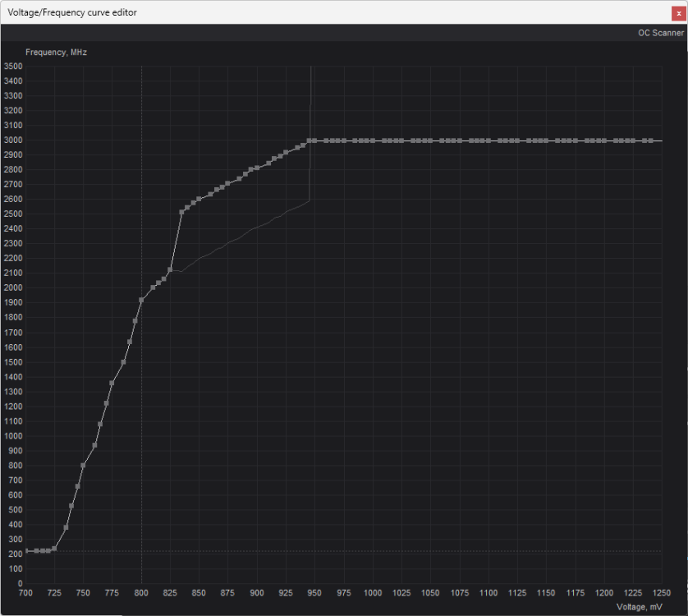Image resolution: width=688 pixels, height=616 pixels.
Task: Select the curve point near 1640 MHz
Action: 130,342
